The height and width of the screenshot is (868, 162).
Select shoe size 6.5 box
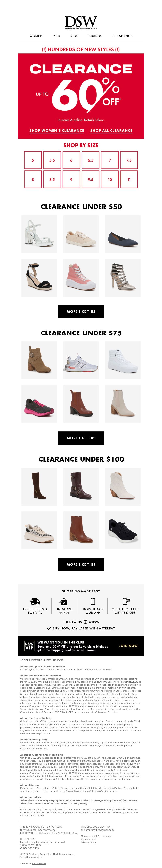coord(91,160)
